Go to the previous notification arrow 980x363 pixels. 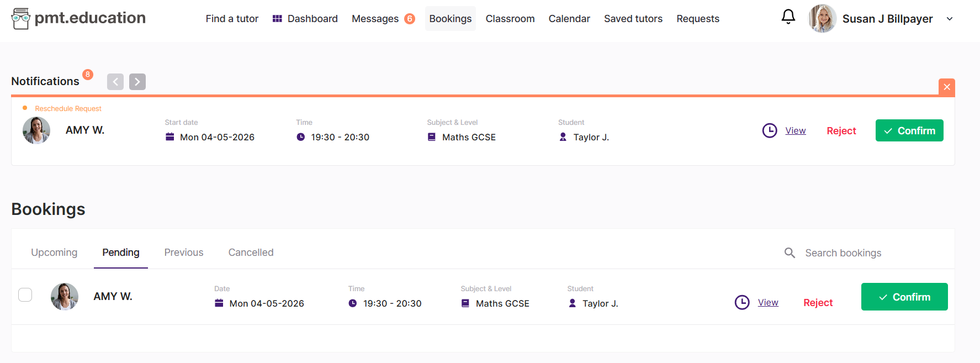click(115, 82)
